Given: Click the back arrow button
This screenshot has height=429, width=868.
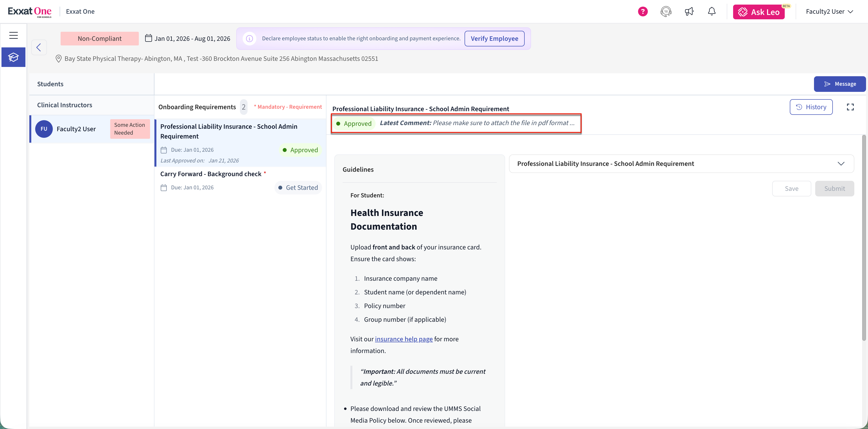Looking at the screenshot, I should (39, 47).
